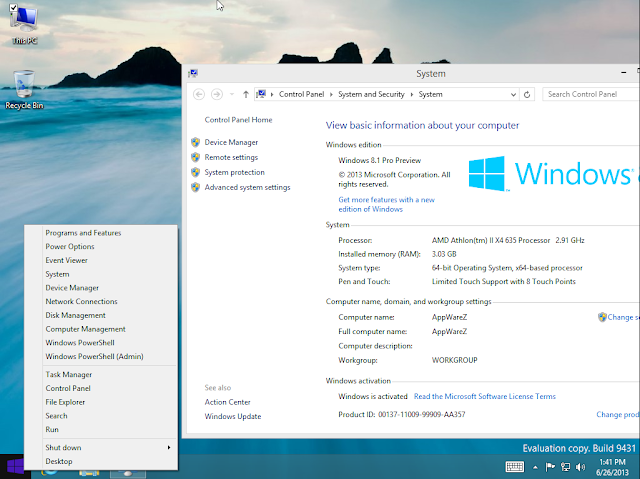Select the Recycle Bin desktop icon
Image resolution: width=640 pixels, height=479 pixels.
[x=24, y=90]
